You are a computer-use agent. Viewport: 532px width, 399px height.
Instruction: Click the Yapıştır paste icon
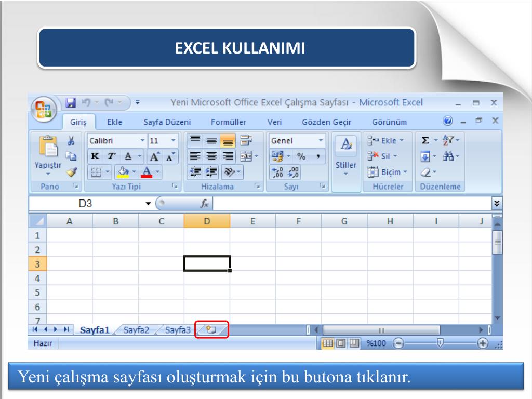(48, 146)
